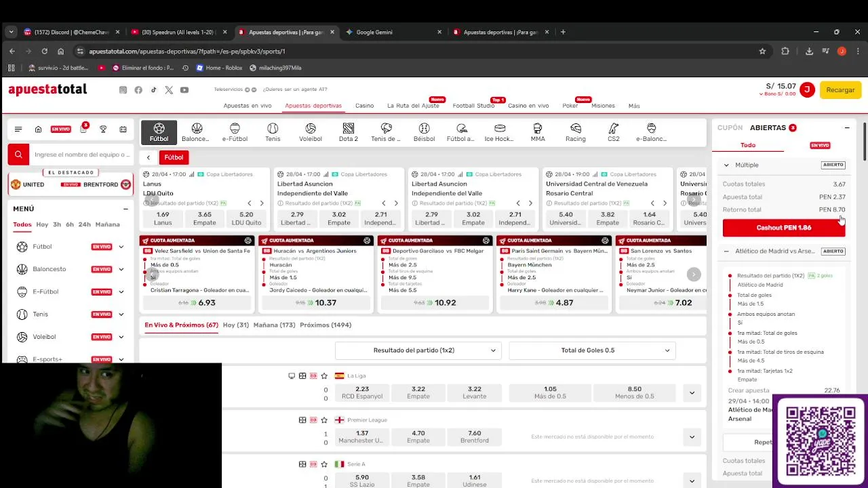The height and width of the screenshot is (488, 868).
Task: Select the Dota 2 sport icon
Action: (349, 132)
